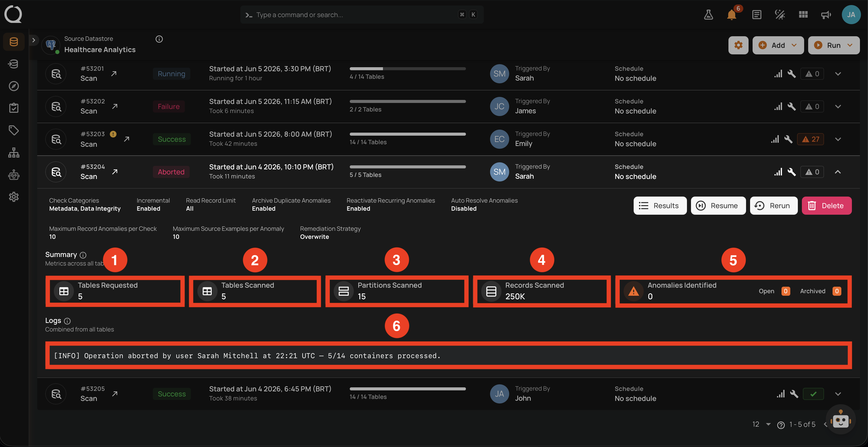Screen dimensions: 868x447
Task: Click the 0 anomalies badge on scan #53201
Action: point(812,73)
